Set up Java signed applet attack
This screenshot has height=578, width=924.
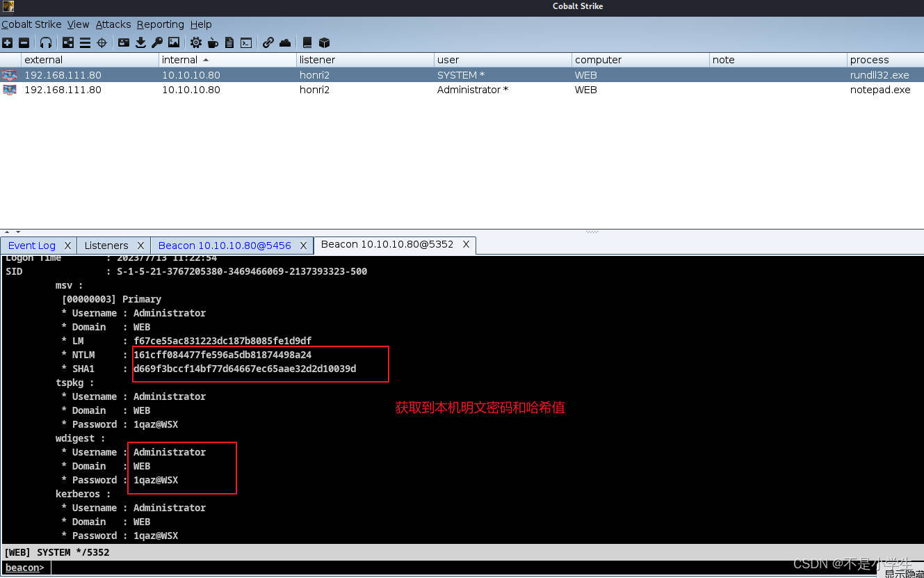[213, 42]
